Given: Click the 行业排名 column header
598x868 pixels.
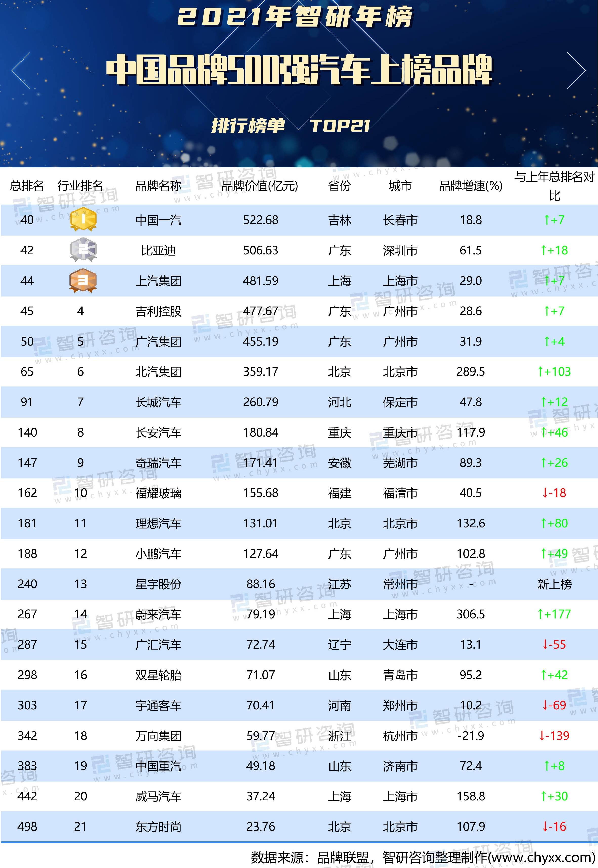Looking at the screenshot, I should tap(80, 186).
